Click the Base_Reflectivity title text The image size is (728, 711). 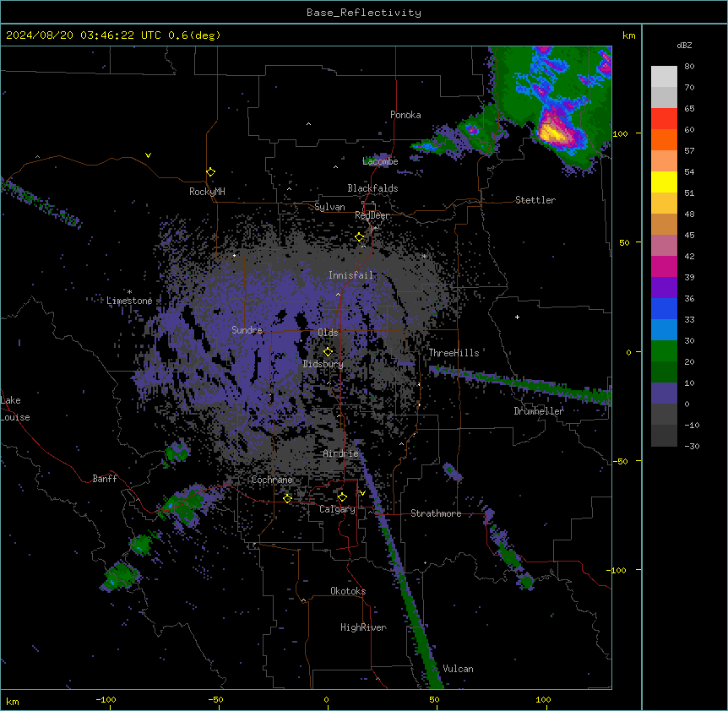[x=363, y=13]
